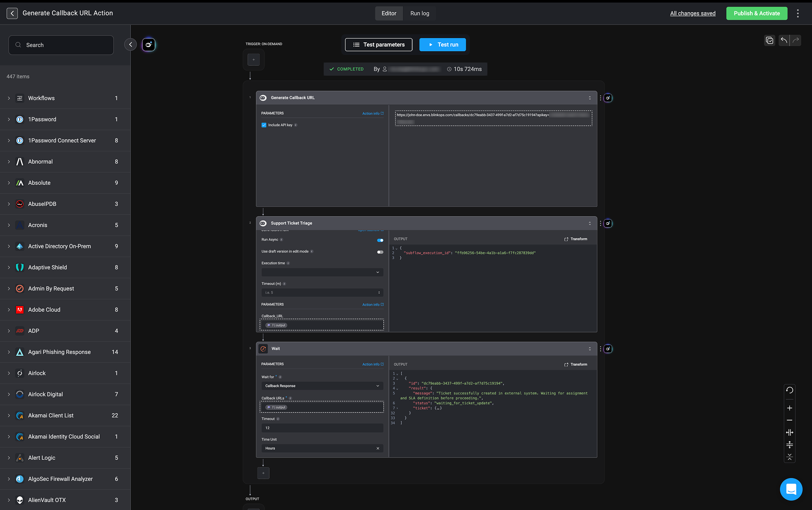
Task: Click the undo arrow icon
Action: coord(784,40)
